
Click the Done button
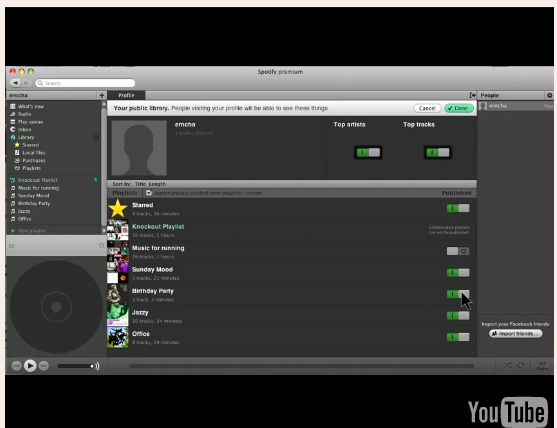[x=459, y=108]
